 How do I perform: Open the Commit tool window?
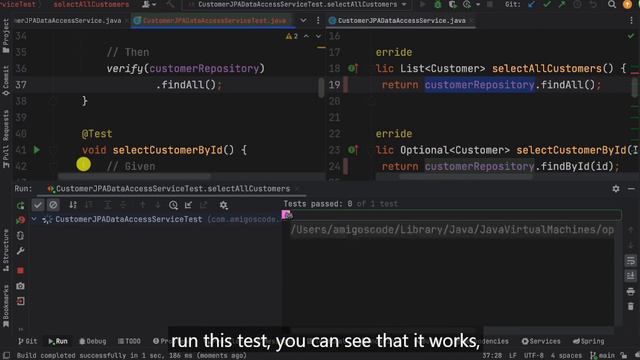(x=6, y=81)
